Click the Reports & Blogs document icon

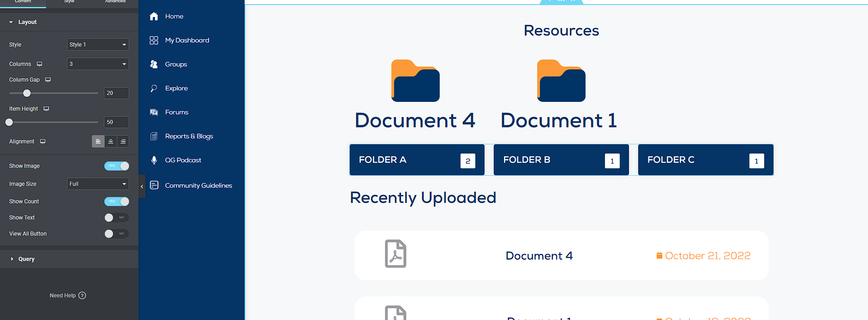point(154,136)
